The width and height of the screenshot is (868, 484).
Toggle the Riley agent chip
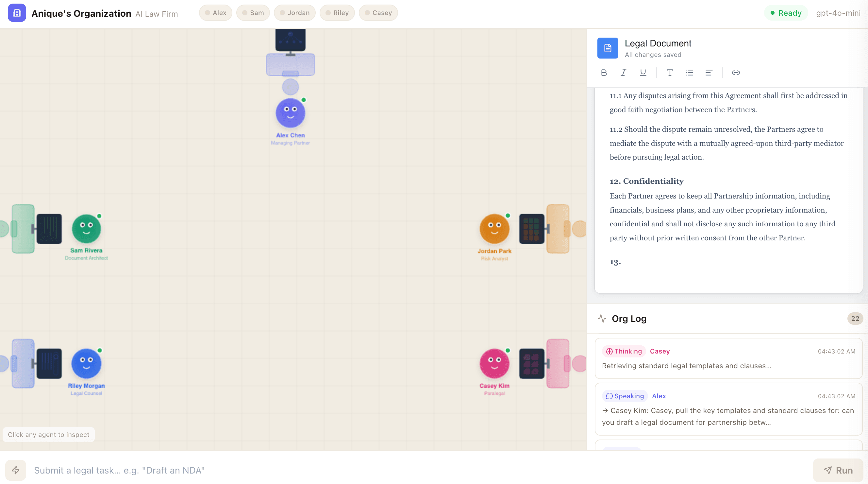coord(337,13)
